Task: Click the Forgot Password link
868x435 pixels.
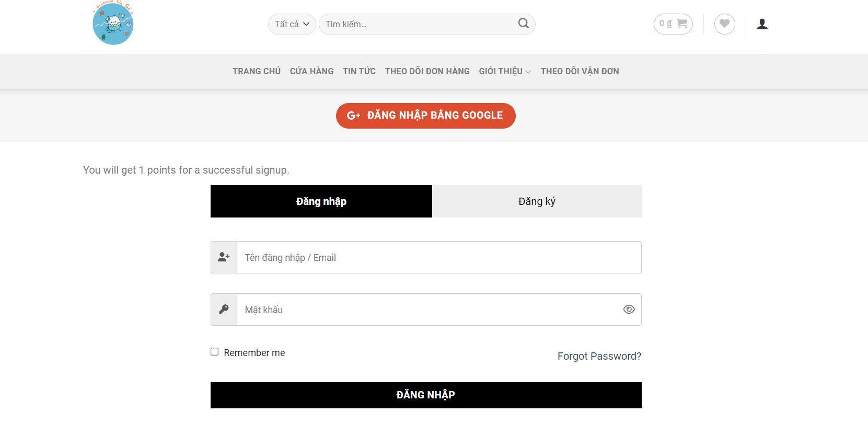Action: [599, 356]
